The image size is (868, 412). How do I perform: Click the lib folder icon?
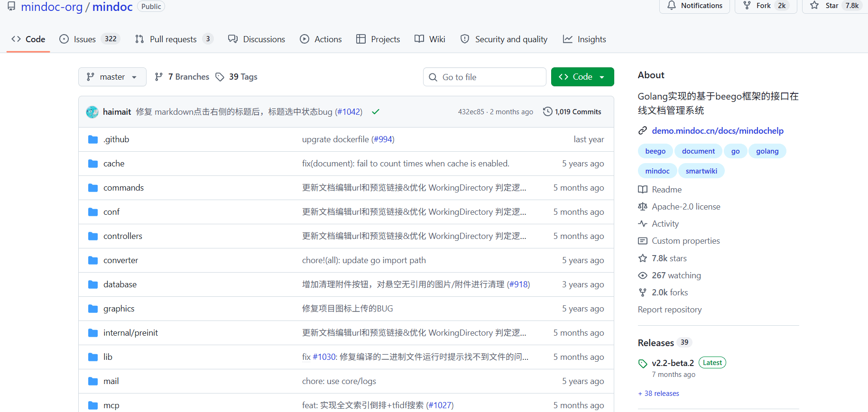tap(93, 357)
